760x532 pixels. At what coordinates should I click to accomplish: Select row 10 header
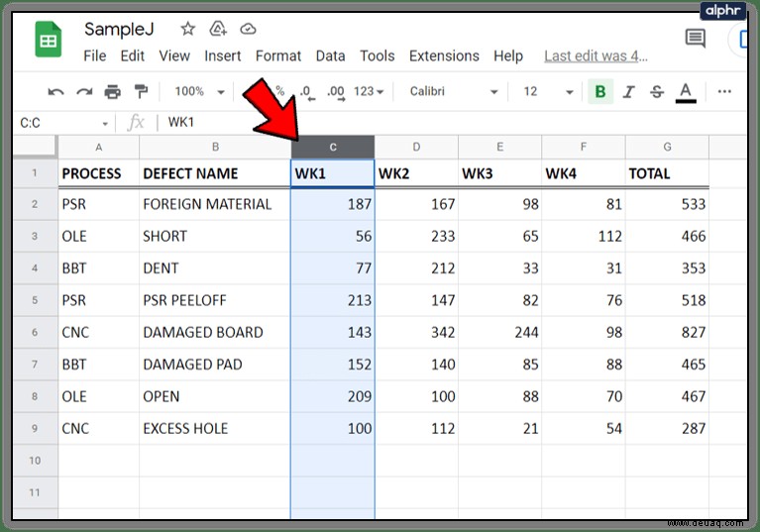click(x=35, y=461)
